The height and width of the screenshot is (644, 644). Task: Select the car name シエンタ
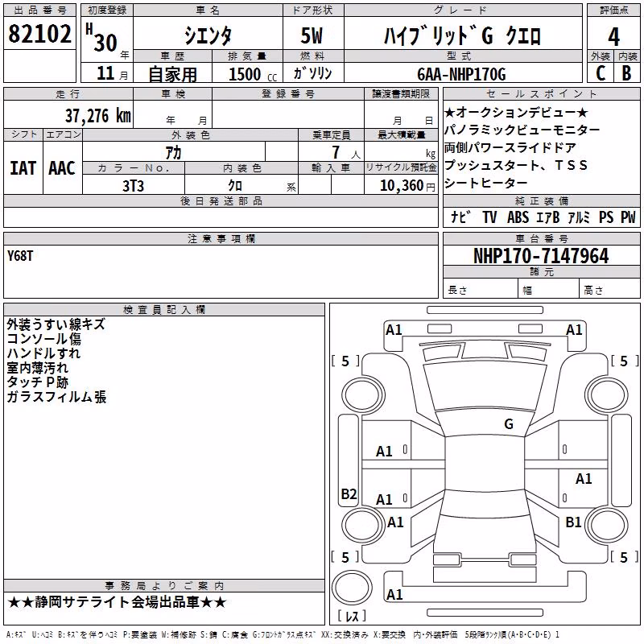pos(208,36)
